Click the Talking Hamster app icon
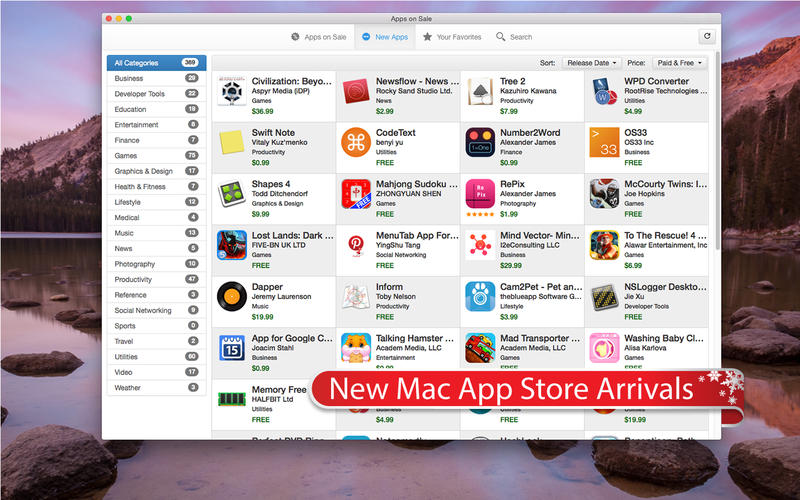 point(356,349)
